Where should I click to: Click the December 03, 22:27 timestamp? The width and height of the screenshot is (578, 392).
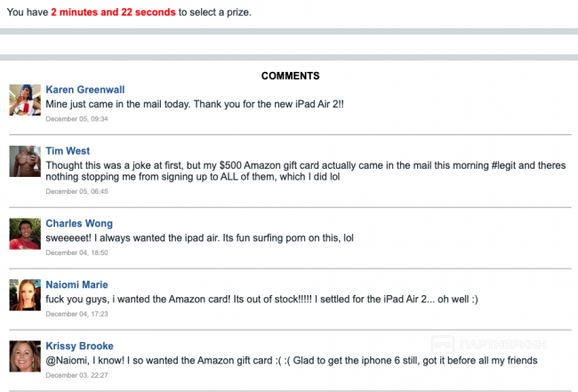pyautogui.click(x=76, y=375)
